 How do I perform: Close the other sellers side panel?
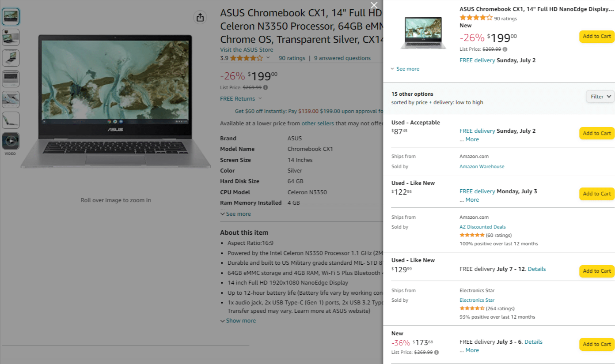tap(374, 5)
